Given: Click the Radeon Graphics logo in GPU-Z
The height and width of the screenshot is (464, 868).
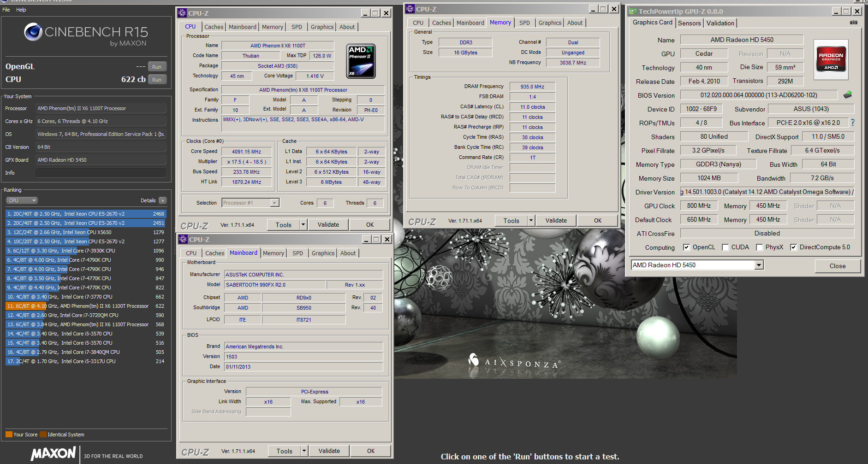Looking at the screenshot, I should [831, 60].
